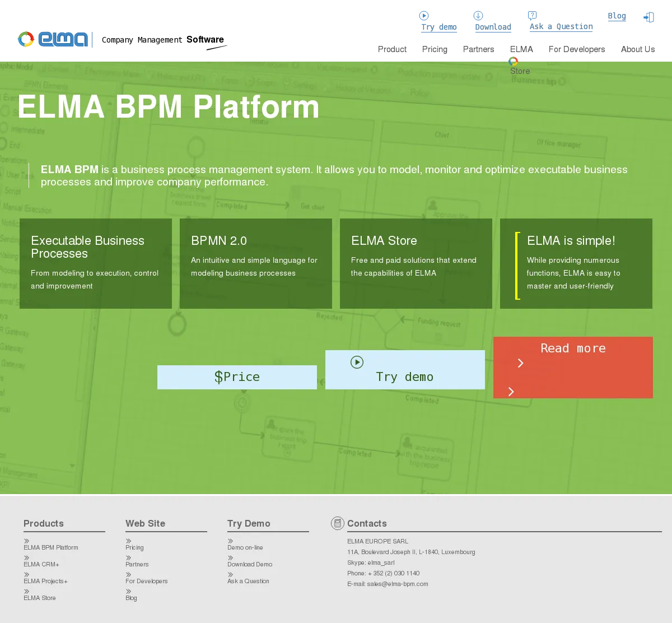This screenshot has height=623, width=672.
Task: Click footer link ELMA Projects+
Action: (x=45, y=581)
